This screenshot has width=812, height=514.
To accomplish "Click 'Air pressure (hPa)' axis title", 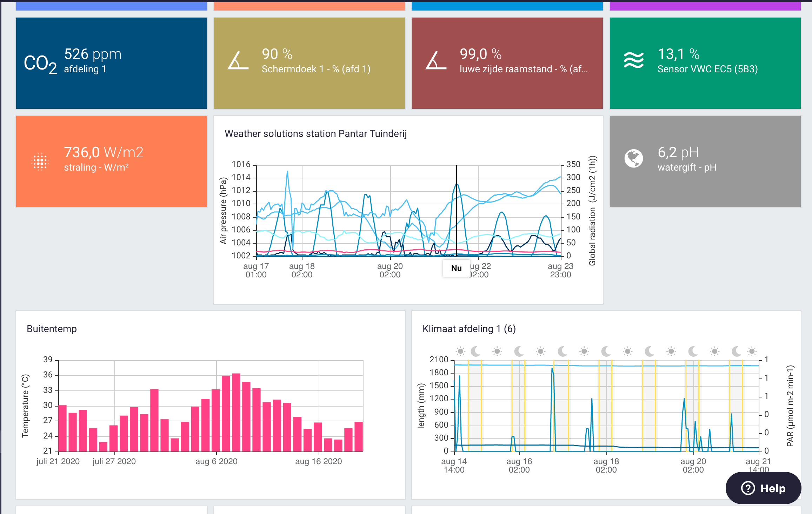I will pyautogui.click(x=223, y=211).
